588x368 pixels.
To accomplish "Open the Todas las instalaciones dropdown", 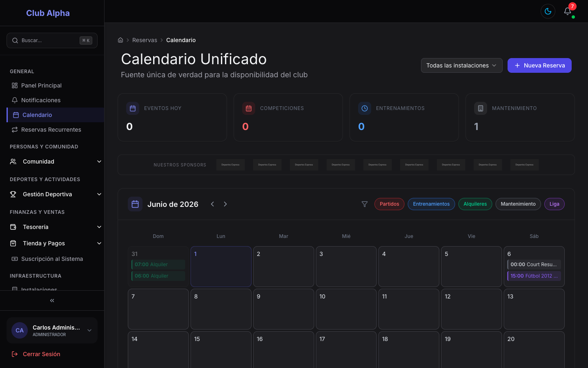I will point(462,65).
